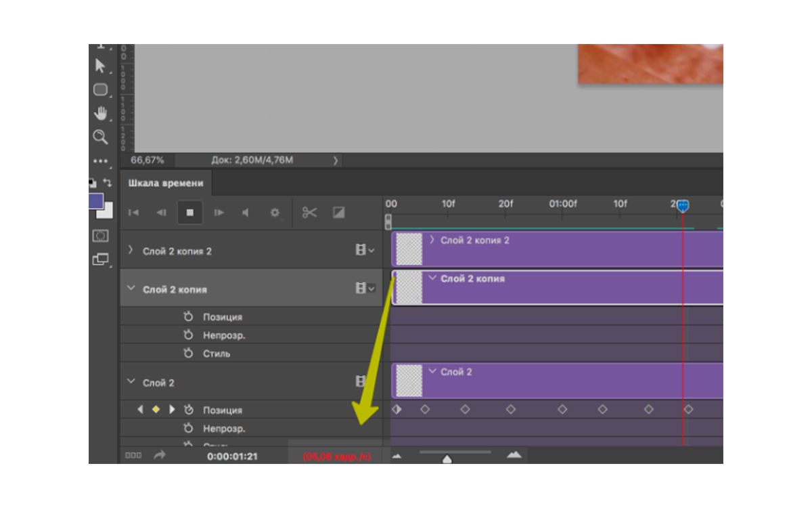This screenshot has height=508, width=812.
Task: Toggle timeline audio mute speaker
Action: [x=245, y=213]
